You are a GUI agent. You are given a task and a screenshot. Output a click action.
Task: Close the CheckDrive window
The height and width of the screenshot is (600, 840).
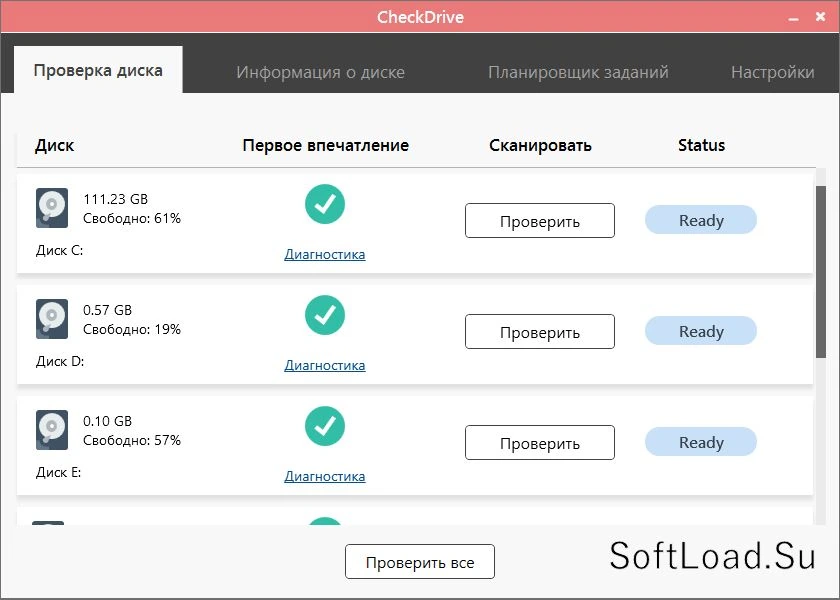pyautogui.click(x=820, y=17)
